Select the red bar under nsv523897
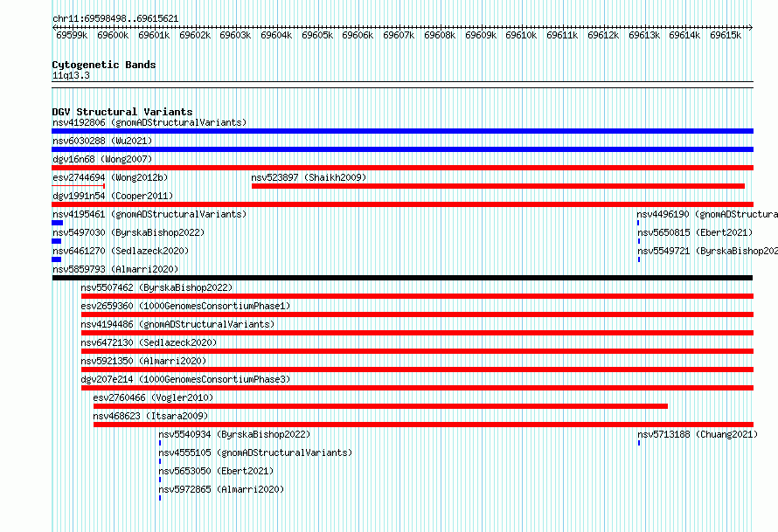778x532 pixels. [x=498, y=186]
